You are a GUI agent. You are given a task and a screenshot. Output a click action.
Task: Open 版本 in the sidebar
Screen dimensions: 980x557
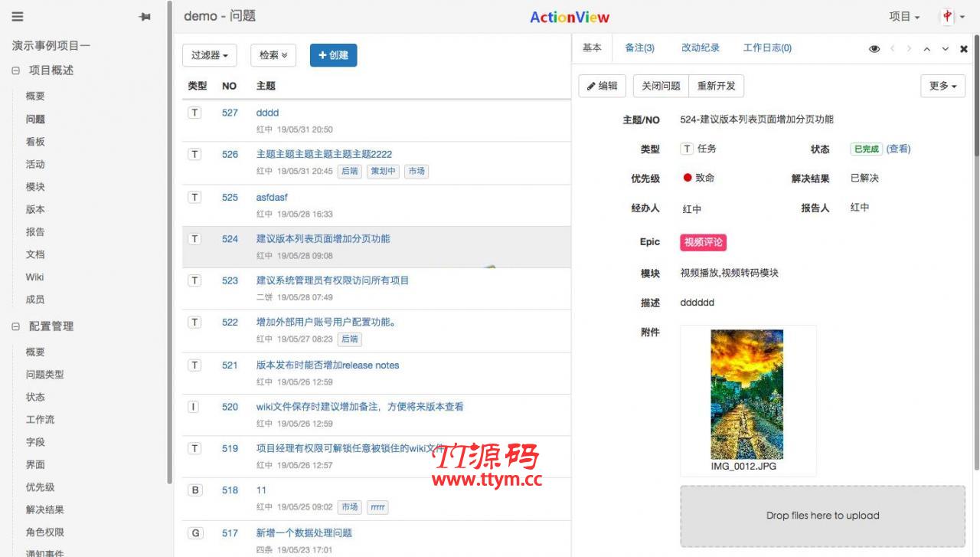point(35,209)
